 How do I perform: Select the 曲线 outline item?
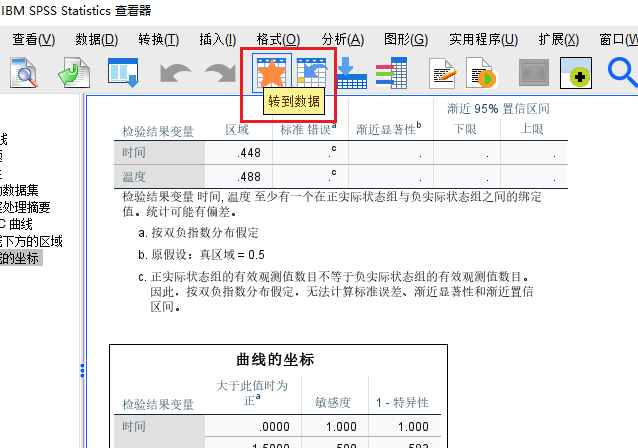tap(16, 224)
